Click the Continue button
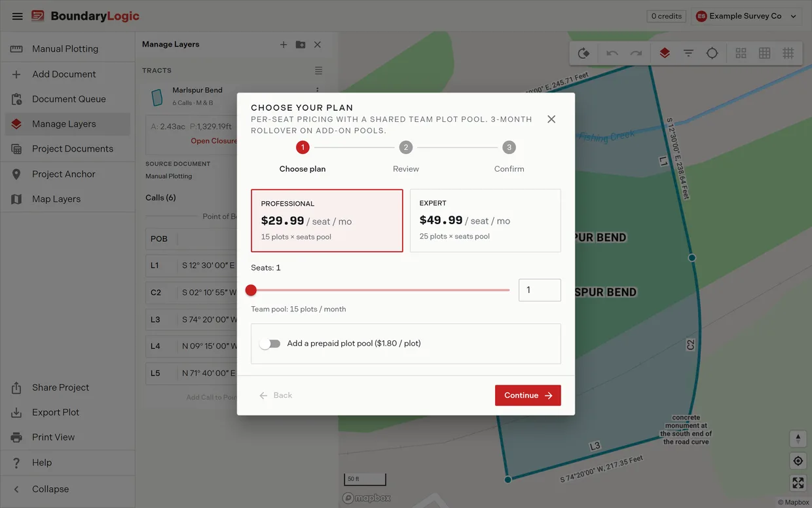812x508 pixels. tap(528, 395)
